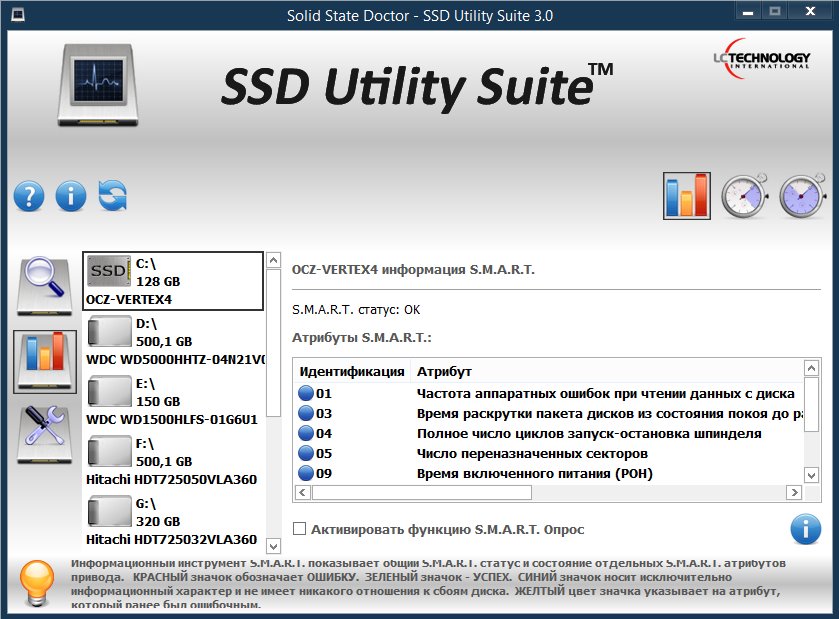Image resolution: width=839 pixels, height=619 pixels.
Task: Select row 'Число переназначенных секторов'
Action: [548, 453]
